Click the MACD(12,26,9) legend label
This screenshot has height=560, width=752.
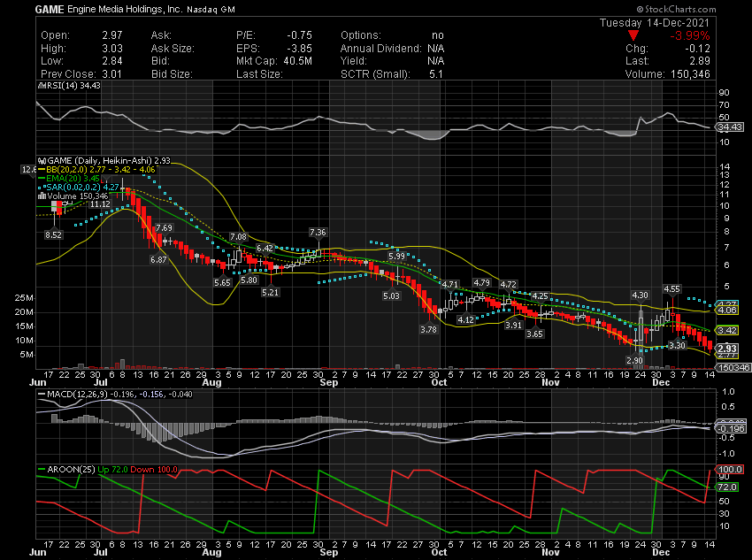pos(78,394)
